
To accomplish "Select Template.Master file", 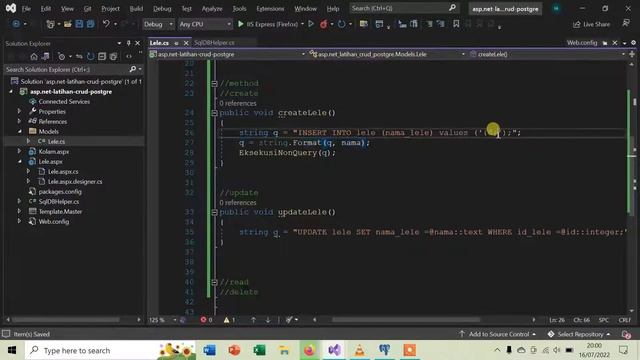I will click(60, 211).
